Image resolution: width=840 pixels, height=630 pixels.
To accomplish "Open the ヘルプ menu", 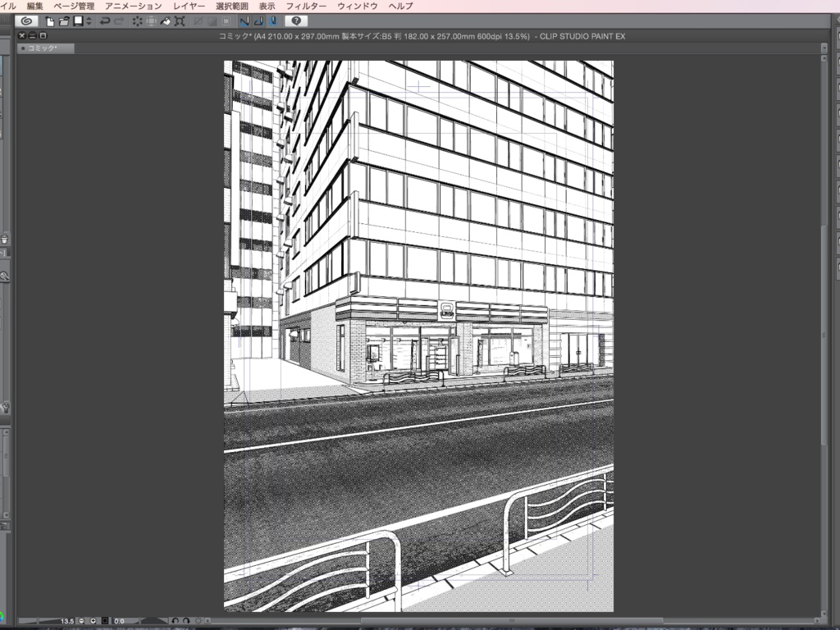I will [400, 6].
